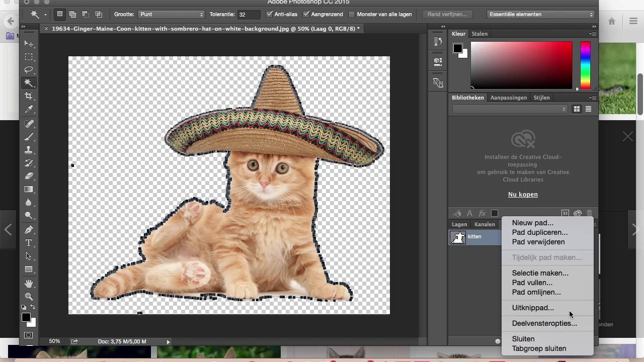Image resolution: width=644 pixels, height=362 pixels.
Task: Choose Subtract from selection mode icon
Action: pos(86,14)
